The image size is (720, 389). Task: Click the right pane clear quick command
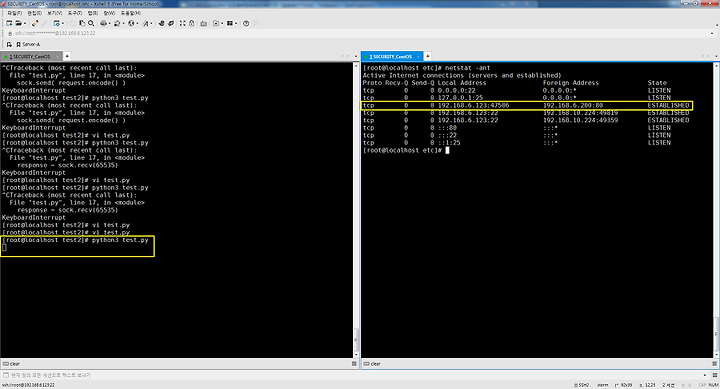point(372,364)
